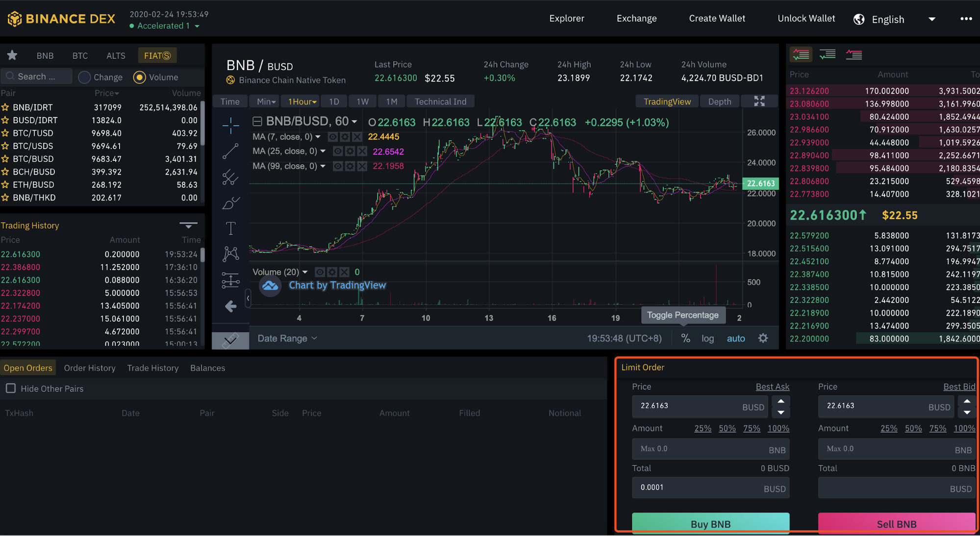This screenshot has width=980, height=536.
Task: Open the favorites star tab
Action: click(12, 55)
